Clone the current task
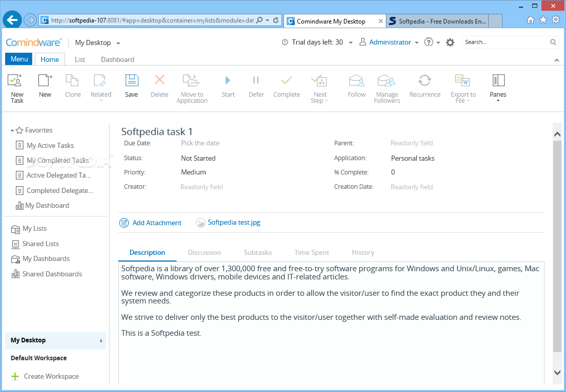Image resolution: width=566 pixels, height=392 pixels. point(73,85)
